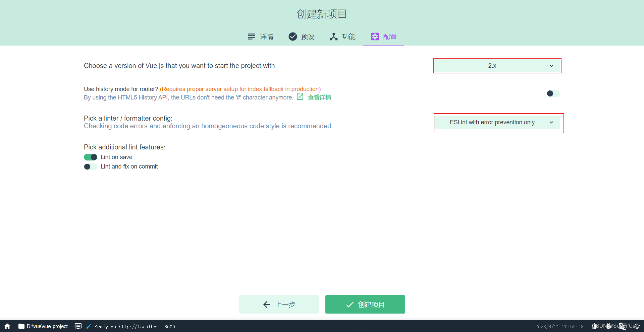The height and width of the screenshot is (332, 644).
Task: Open the logs console icon
Action: click(x=78, y=326)
